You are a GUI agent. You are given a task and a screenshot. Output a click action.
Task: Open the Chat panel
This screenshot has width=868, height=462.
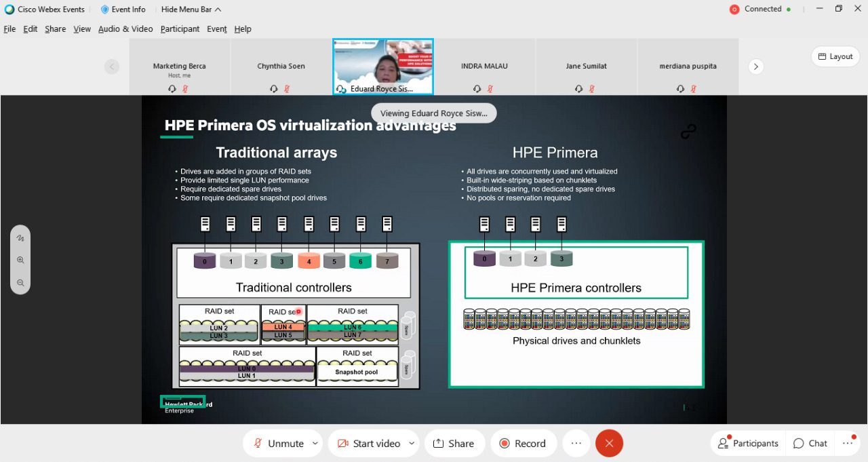[810, 443]
